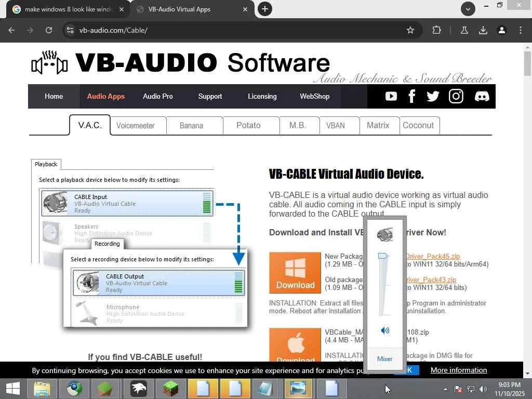Click the cable device icon in volume popup
Viewport: 532px width, 399px height.
tap(385, 234)
